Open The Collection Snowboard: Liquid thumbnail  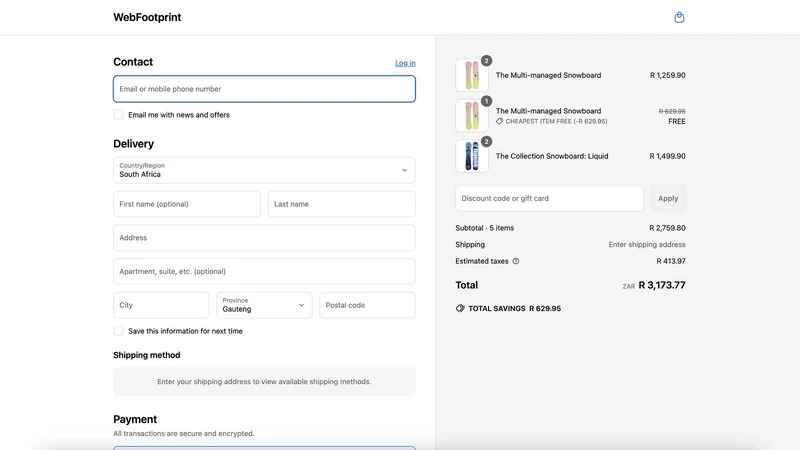pyautogui.click(x=471, y=156)
